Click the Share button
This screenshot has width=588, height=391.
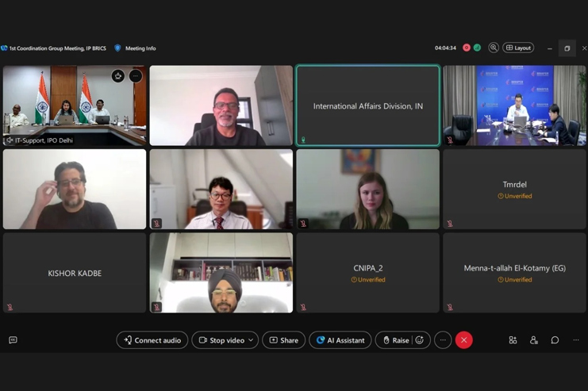point(284,340)
